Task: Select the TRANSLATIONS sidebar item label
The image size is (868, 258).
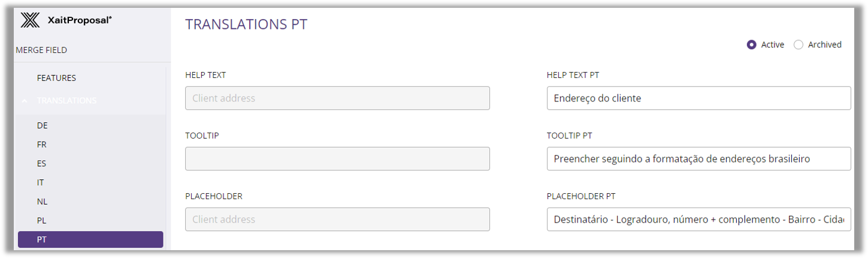Action: 66,101
